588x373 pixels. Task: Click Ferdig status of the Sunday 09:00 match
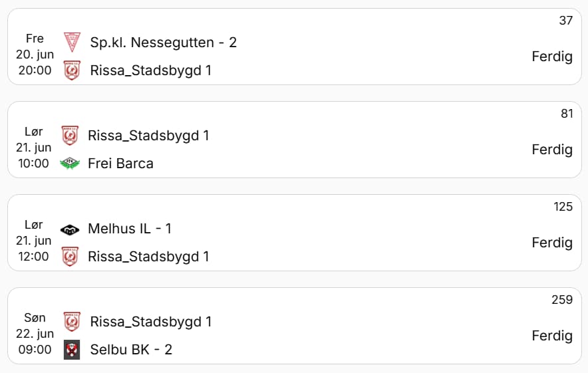pyautogui.click(x=551, y=336)
